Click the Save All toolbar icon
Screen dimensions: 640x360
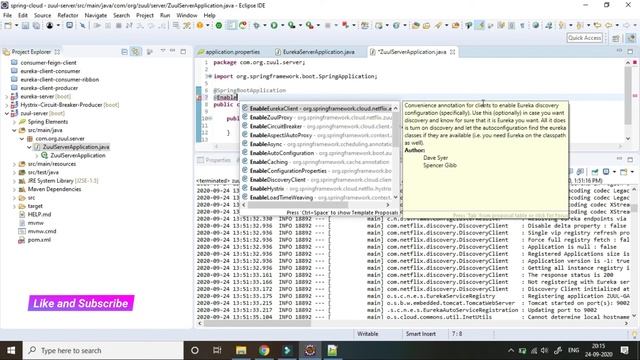click(x=36, y=25)
